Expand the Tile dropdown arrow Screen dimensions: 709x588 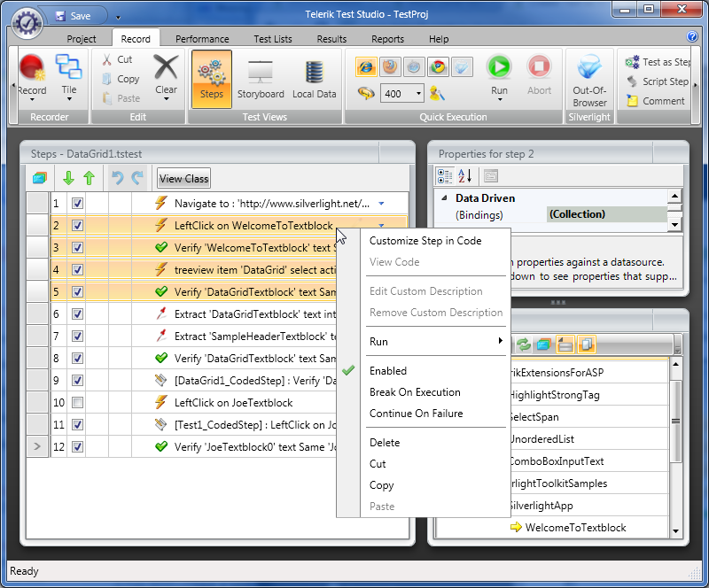pyautogui.click(x=69, y=99)
